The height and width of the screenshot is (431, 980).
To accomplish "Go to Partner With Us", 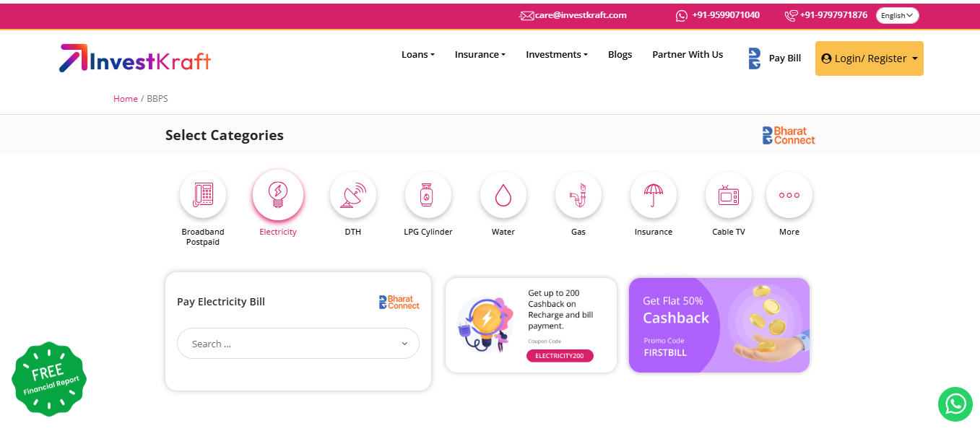I will (688, 54).
